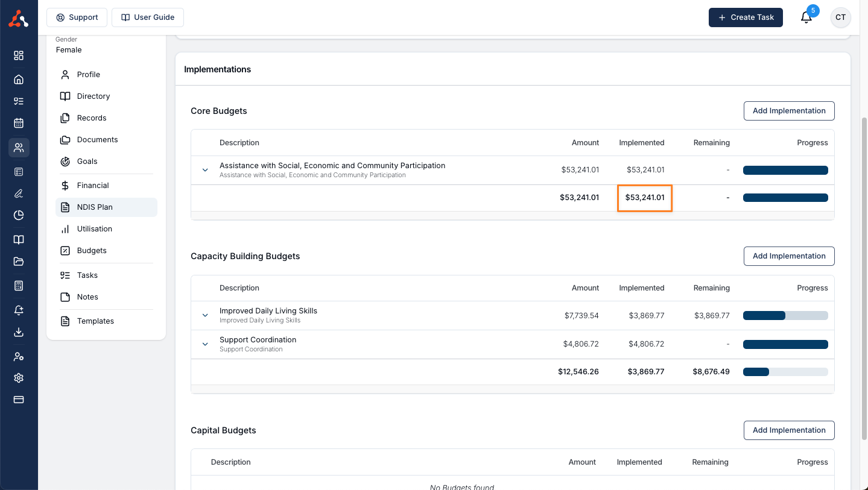The width and height of the screenshot is (868, 490).
Task: Click the CT user avatar
Action: [x=840, y=17]
